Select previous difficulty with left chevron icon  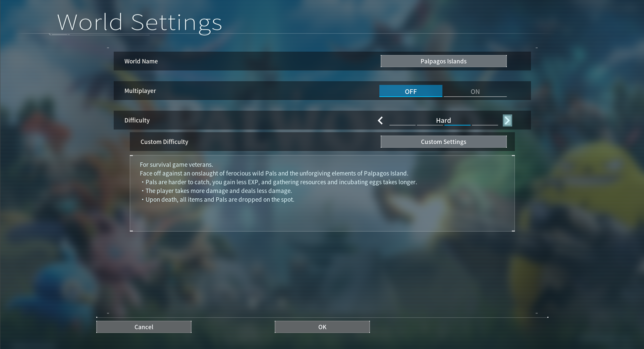[380, 120]
